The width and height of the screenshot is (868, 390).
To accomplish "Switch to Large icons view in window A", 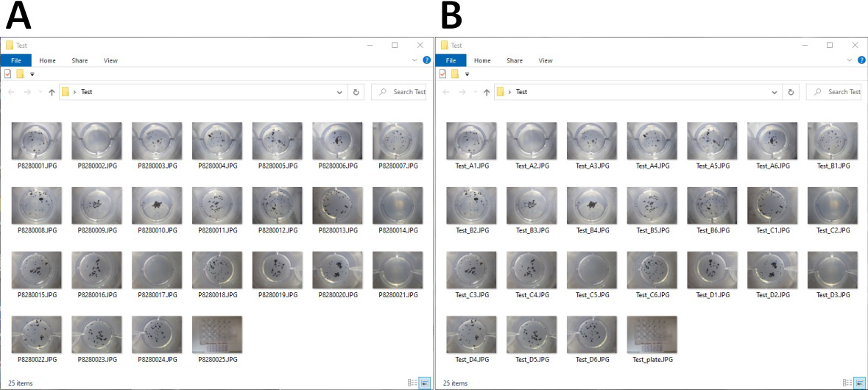I will coord(425,382).
